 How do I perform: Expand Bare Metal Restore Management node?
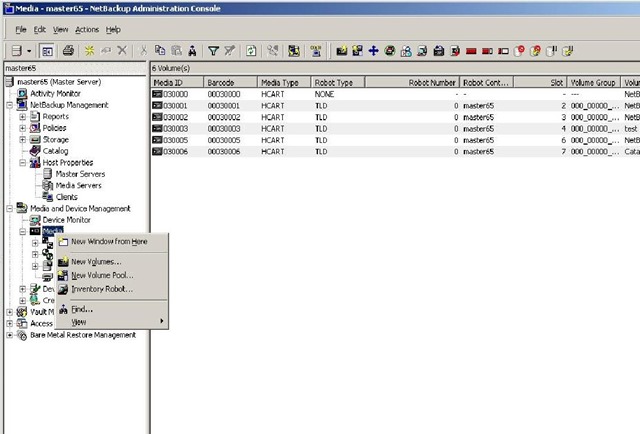(x=10, y=335)
